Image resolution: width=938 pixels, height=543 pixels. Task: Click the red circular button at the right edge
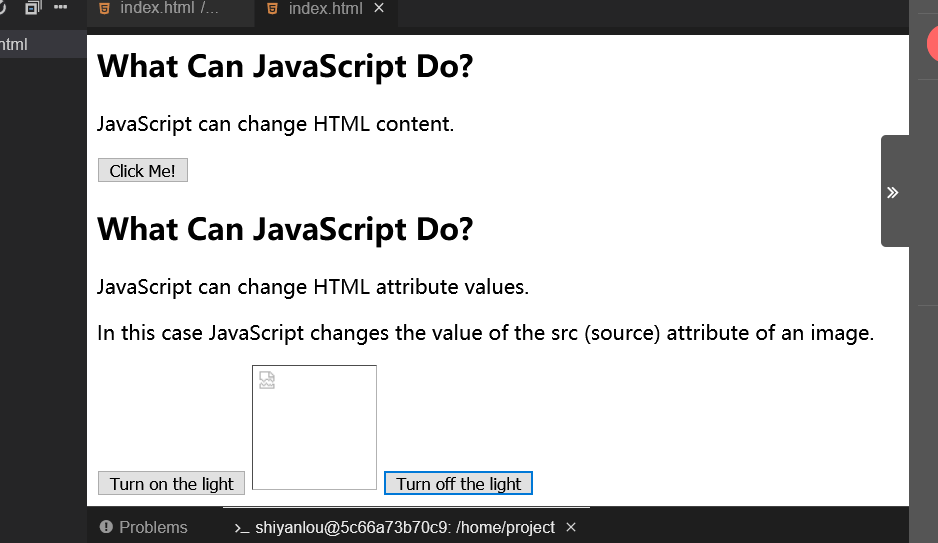pos(933,44)
